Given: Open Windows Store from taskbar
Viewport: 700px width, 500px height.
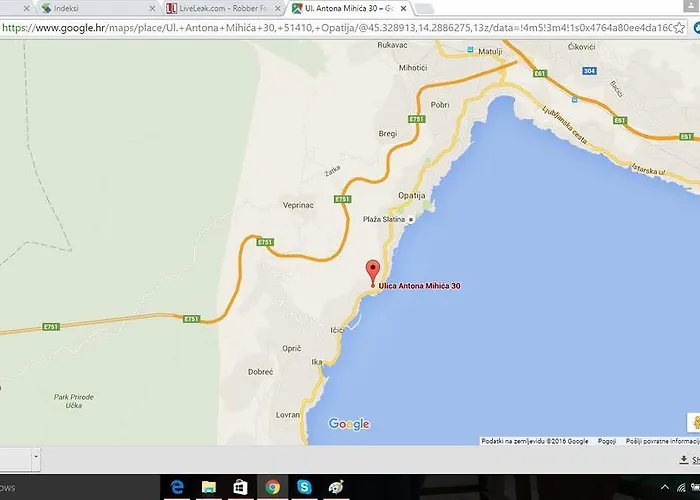Looking at the screenshot, I should 240,487.
